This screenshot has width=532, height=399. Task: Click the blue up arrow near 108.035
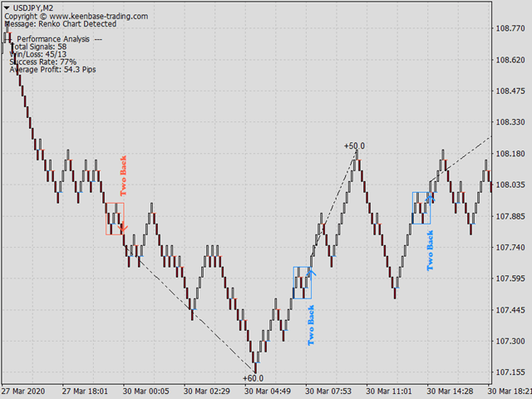click(431, 199)
